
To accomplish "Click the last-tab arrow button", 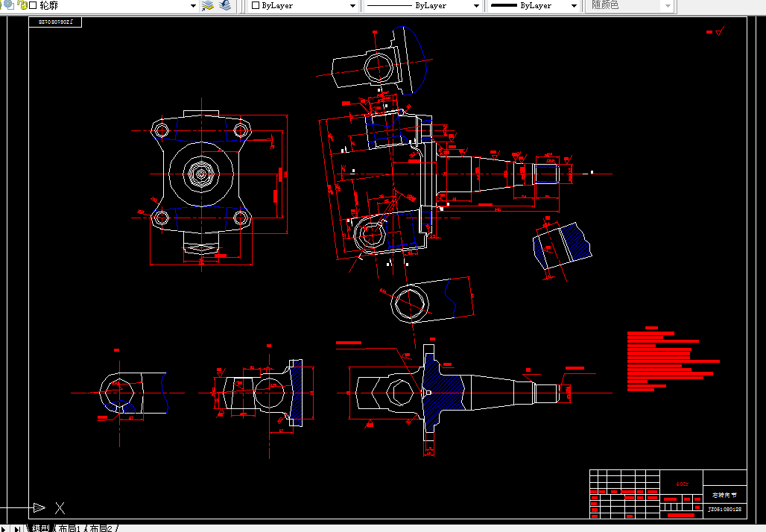I will (x=17, y=528).
